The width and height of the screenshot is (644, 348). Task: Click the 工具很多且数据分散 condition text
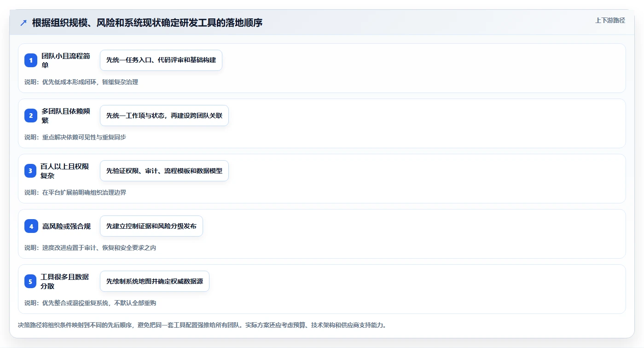coord(65,281)
